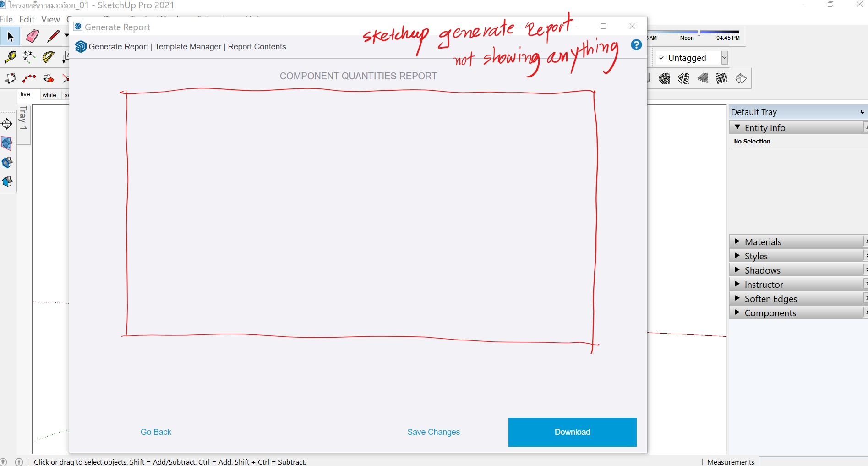Toggle Display Section Cuts icon
The image size is (868, 466).
point(7,163)
